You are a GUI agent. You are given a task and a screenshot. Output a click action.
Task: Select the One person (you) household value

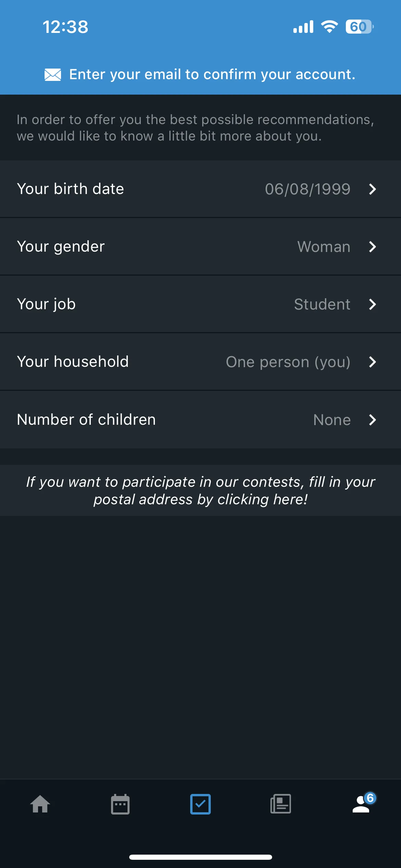tap(288, 362)
